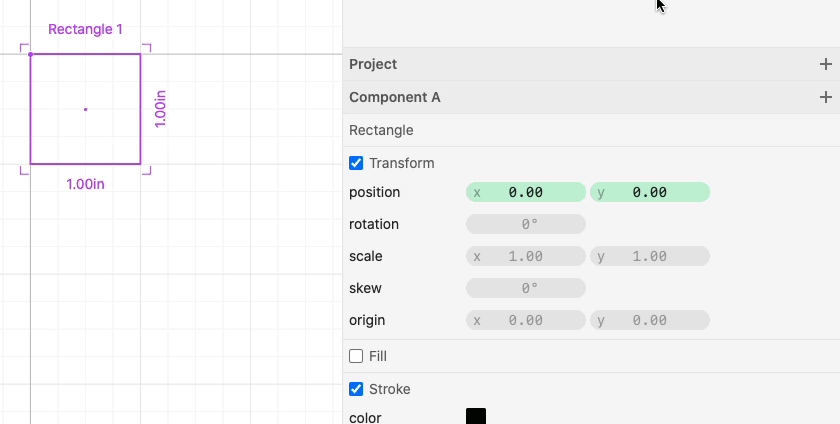The height and width of the screenshot is (424, 840).
Task: Click the plus icon beside Project
Action: pyautogui.click(x=825, y=64)
